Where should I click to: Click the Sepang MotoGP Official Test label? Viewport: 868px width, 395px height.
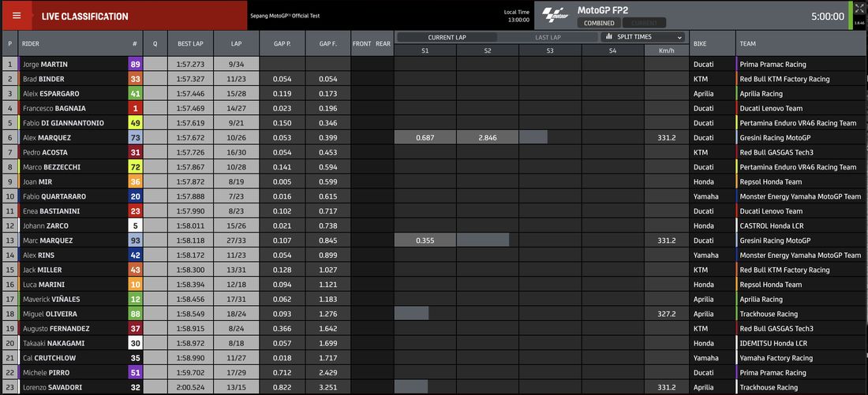285,16
